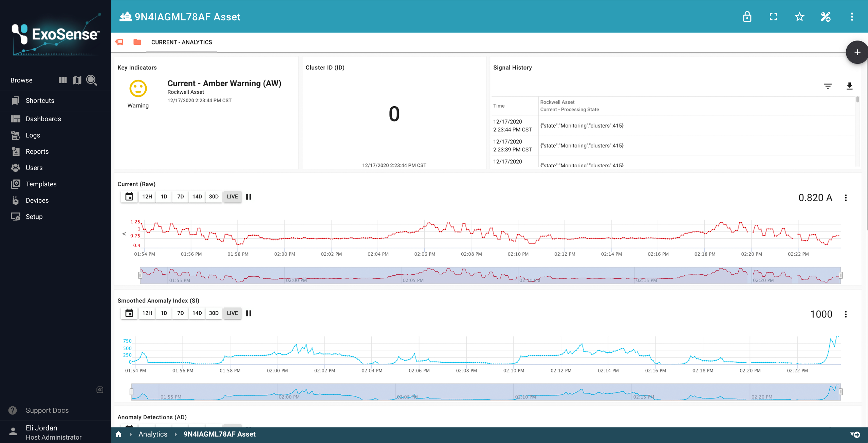Open header vertical dots menu

852,17
